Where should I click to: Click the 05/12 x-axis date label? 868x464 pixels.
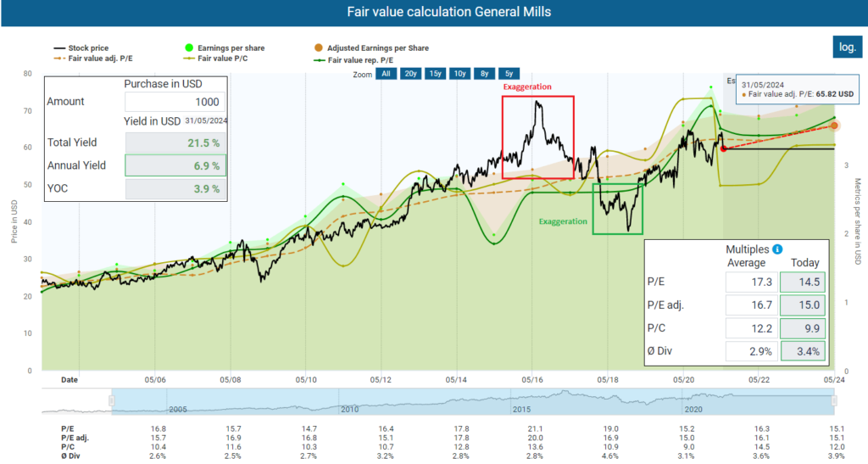coord(381,380)
